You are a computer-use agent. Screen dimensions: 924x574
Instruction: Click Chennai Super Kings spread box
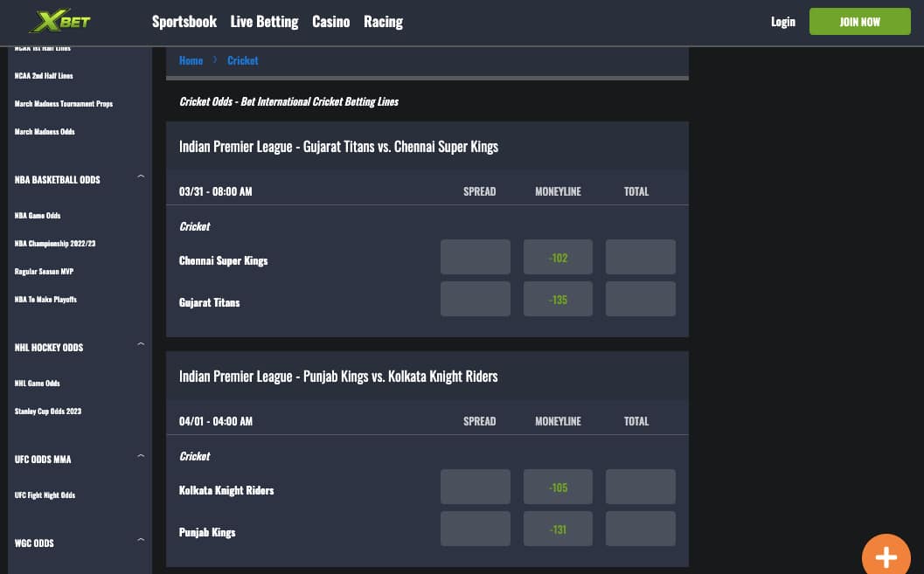tap(476, 257)
